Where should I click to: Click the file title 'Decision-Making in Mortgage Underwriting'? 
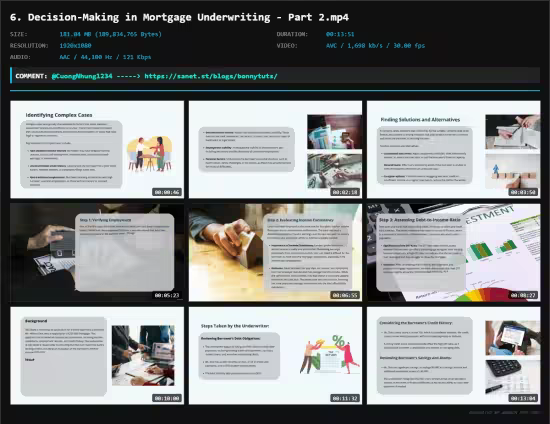pyautogui.click(x=149, y=17)
